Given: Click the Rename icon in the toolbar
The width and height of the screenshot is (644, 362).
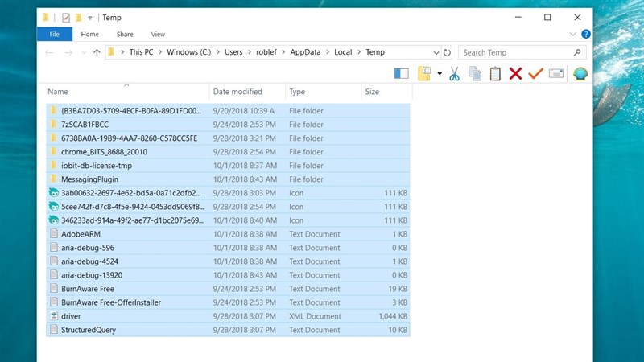Looking at the screenshot, I should click(x=555, y=74).
